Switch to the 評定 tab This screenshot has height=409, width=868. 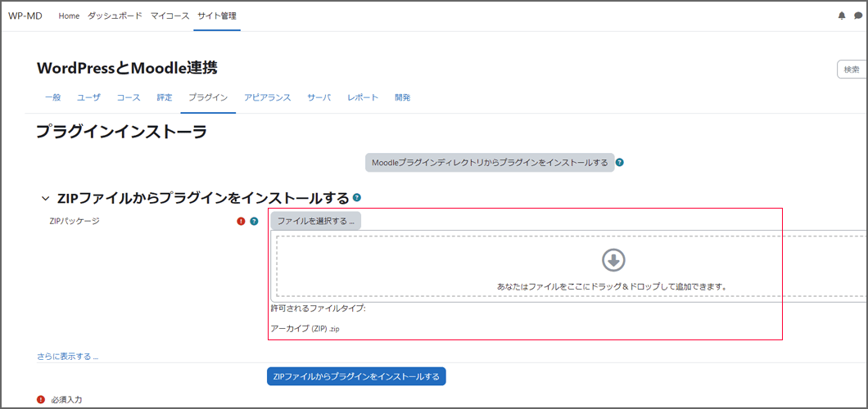165,98
